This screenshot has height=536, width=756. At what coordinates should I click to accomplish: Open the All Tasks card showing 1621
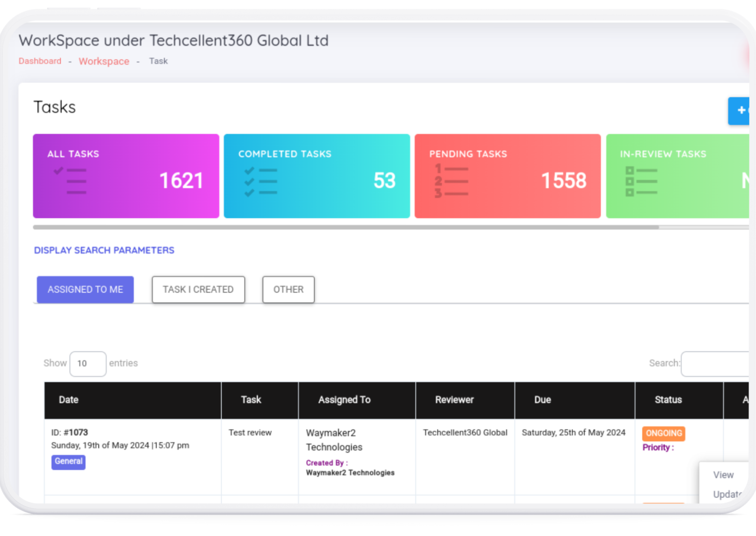click(126, 176)
